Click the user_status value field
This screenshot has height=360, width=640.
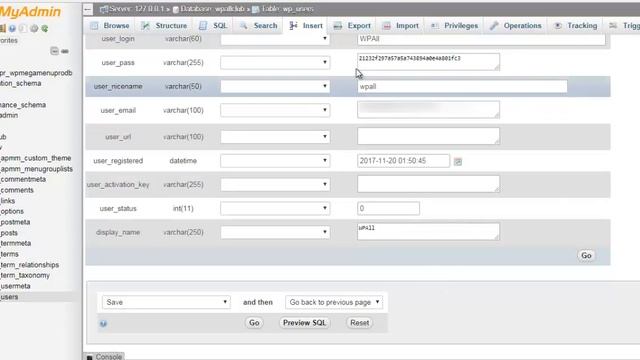click(x=388, y=209)
